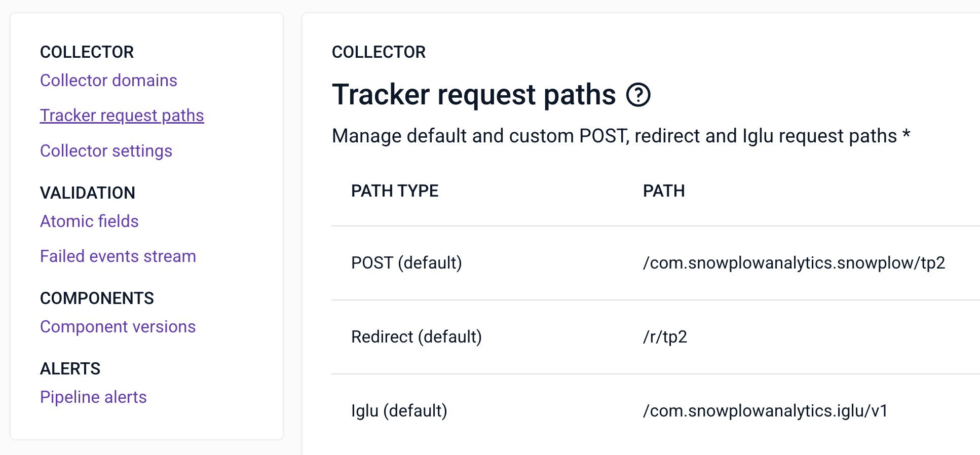Select the Iglu (default) row label
This screenshot has height=455, width=980.
[x=399, y=411]
